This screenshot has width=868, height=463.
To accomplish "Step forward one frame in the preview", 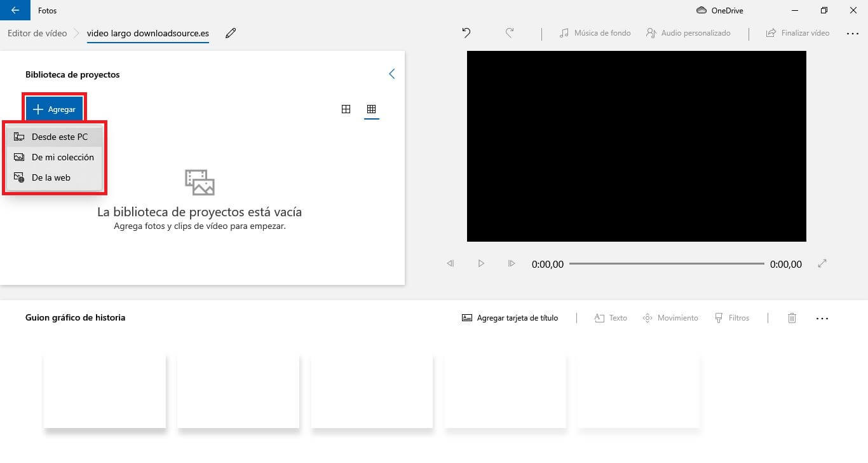I will tap(512, 263).
